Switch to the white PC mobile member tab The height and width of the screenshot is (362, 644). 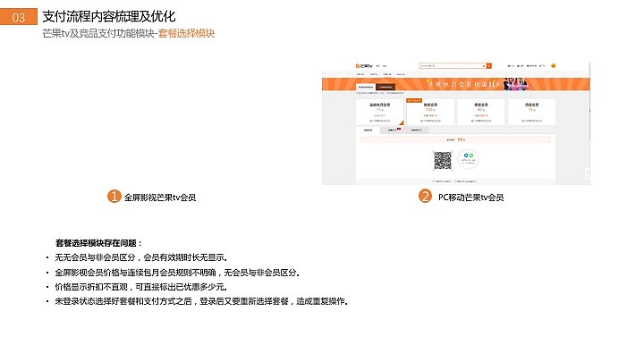(x=366, y=87)
